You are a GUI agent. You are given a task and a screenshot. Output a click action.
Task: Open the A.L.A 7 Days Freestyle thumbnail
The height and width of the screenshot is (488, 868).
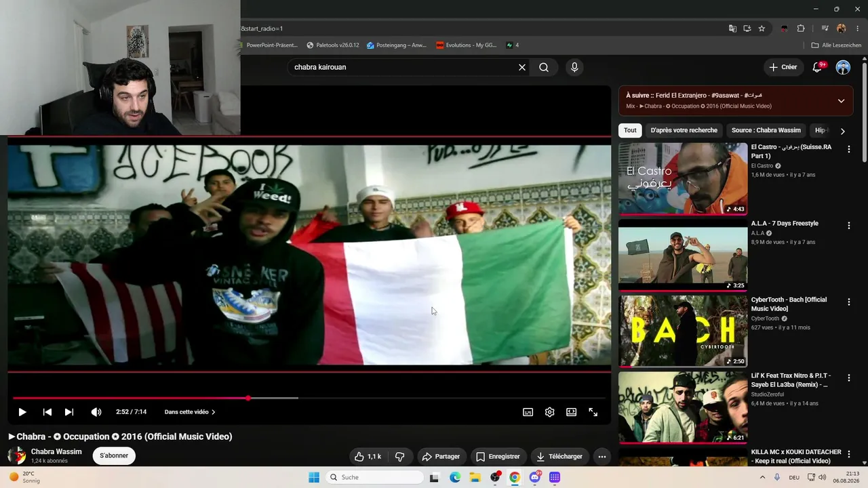[683, 255]
